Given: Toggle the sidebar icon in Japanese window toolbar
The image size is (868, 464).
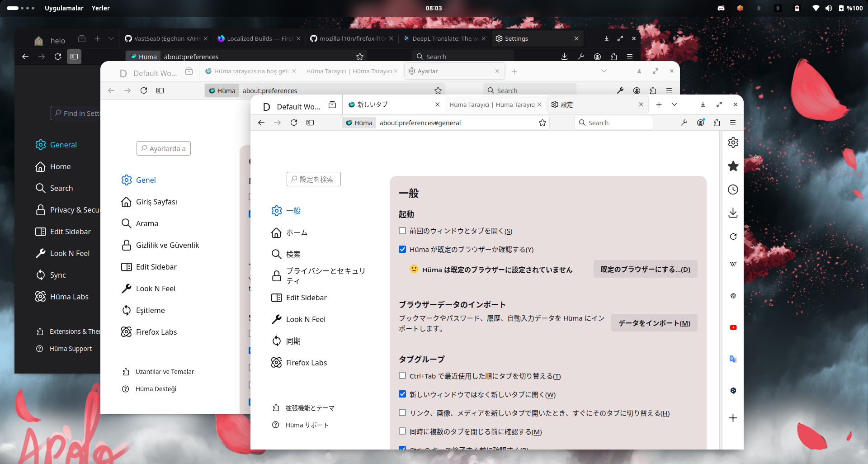Looking at the screenshot, I should [x=310, y=123].
